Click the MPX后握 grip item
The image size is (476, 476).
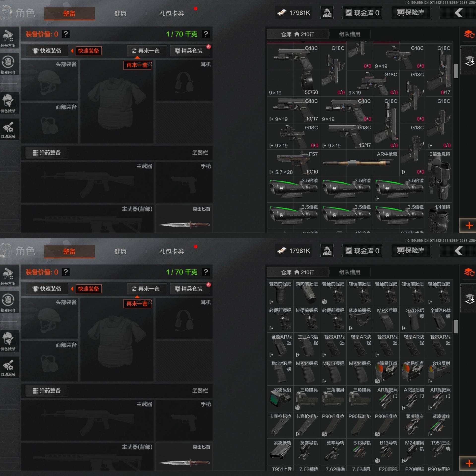pyautogui.click(x=386, y=319)
